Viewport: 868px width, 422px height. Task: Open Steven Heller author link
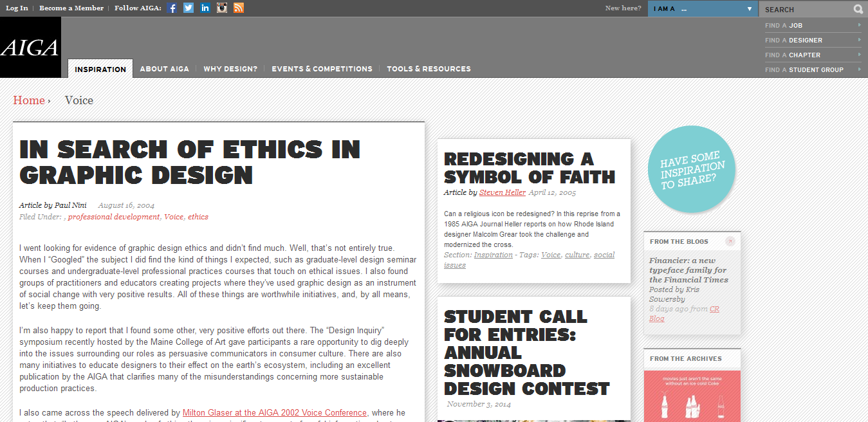point(503,192)
